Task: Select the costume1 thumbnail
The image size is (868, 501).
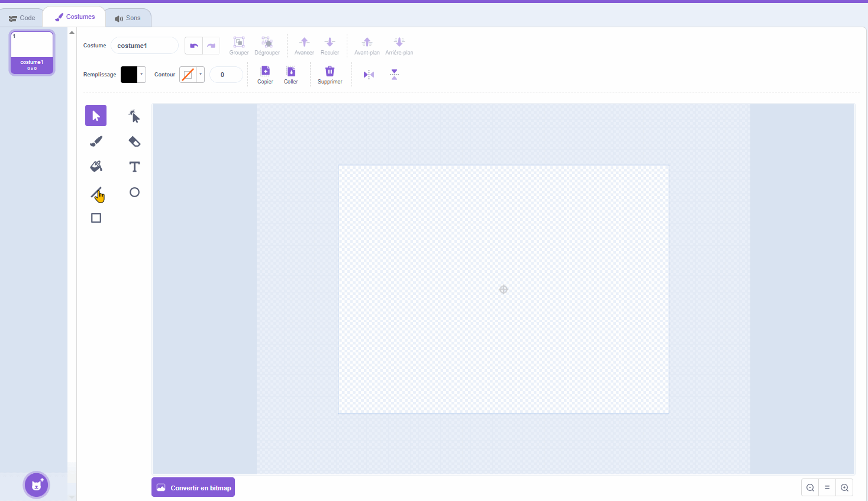Action: pyautogui.click(x=32, y=53)
